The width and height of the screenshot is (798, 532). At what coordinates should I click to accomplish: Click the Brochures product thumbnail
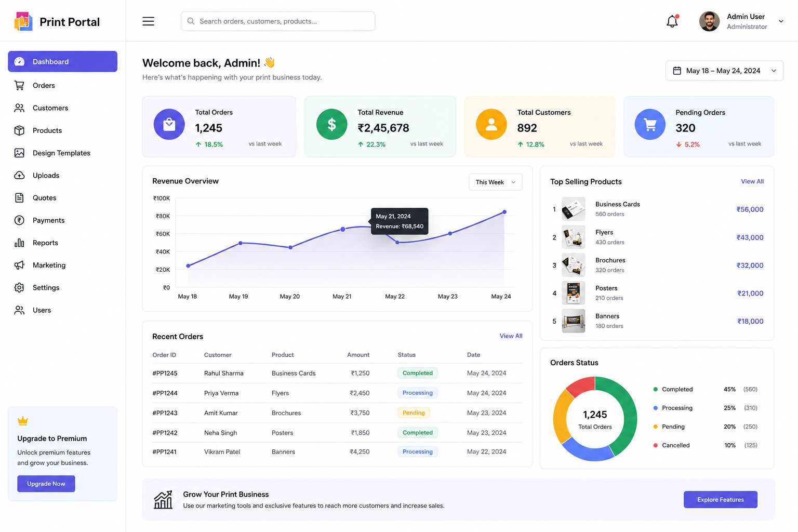click(574, 265)
